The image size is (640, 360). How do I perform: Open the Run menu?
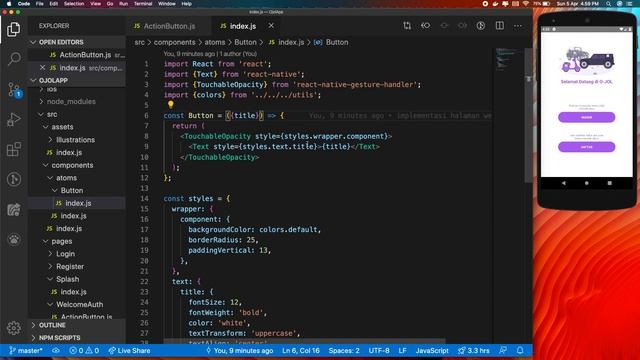click(x=123, y=4)
